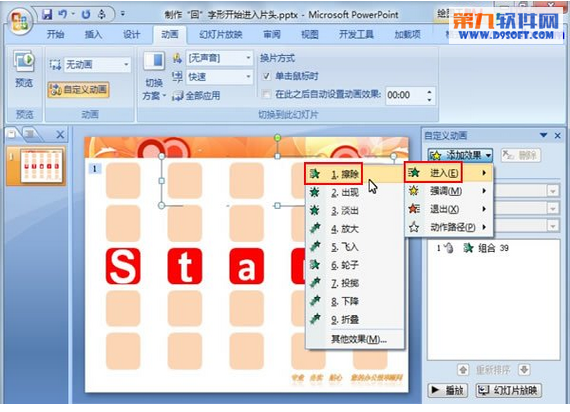Enable 在此之后自动设置动画效果 checkbox
Image resolution: width=570 pixels, height=412 pixels.
click(266, 95)
